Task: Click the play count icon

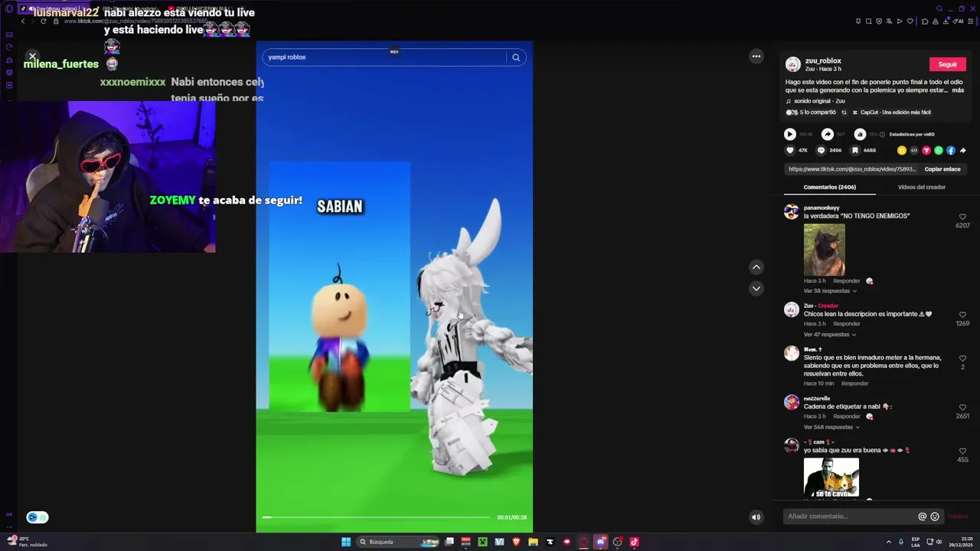Action: click(x=790, y=135)
